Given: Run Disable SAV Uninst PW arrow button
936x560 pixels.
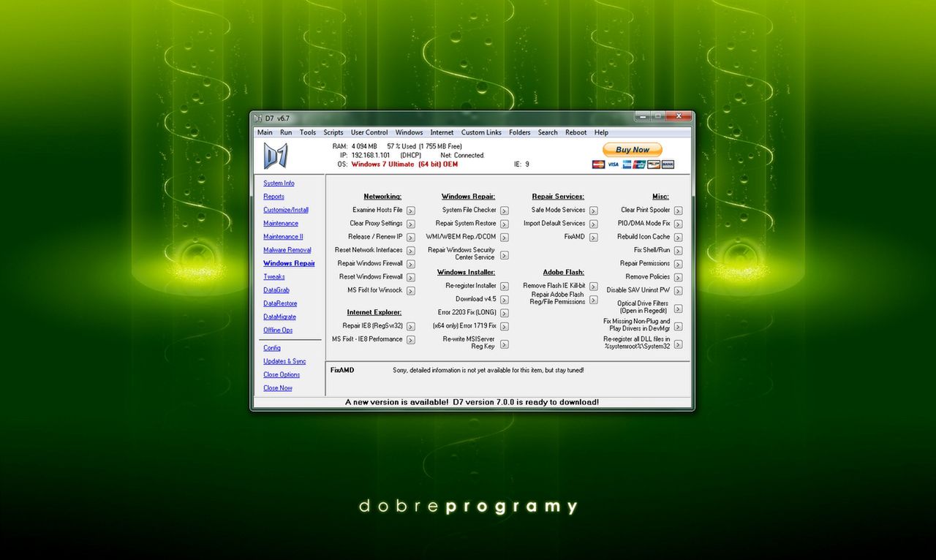Looking at the screenshot, I should tap(678, 290).
